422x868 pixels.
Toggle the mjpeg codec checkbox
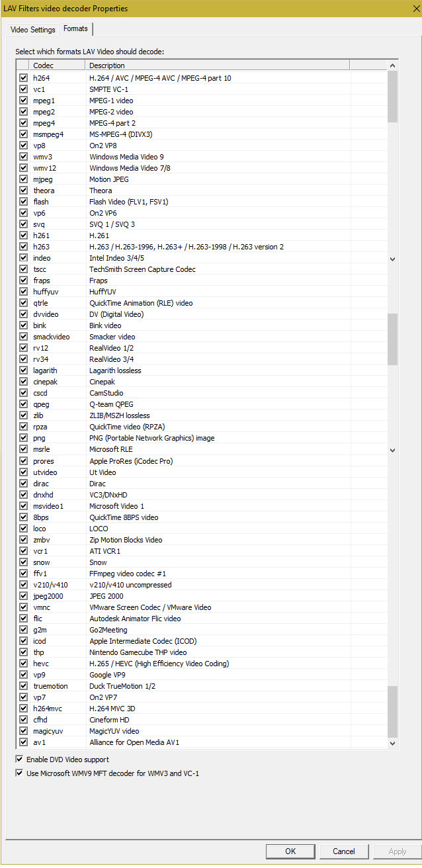(x=23, y=179)
